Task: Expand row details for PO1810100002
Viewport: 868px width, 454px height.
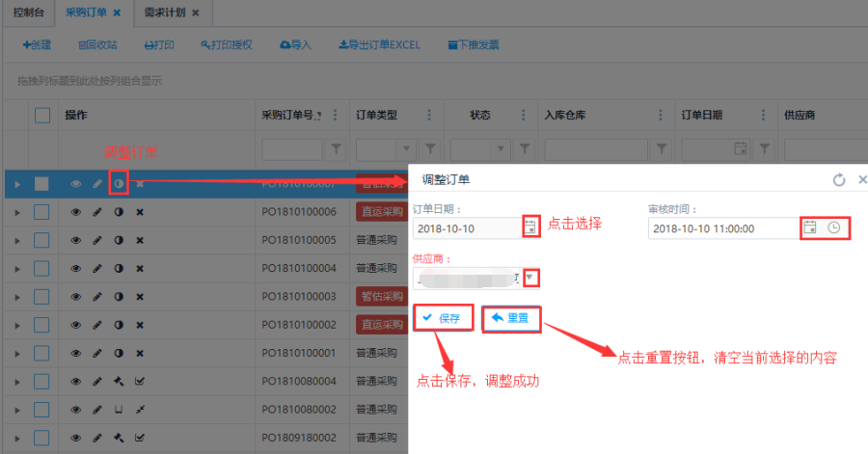Action: tap(15, 325)
